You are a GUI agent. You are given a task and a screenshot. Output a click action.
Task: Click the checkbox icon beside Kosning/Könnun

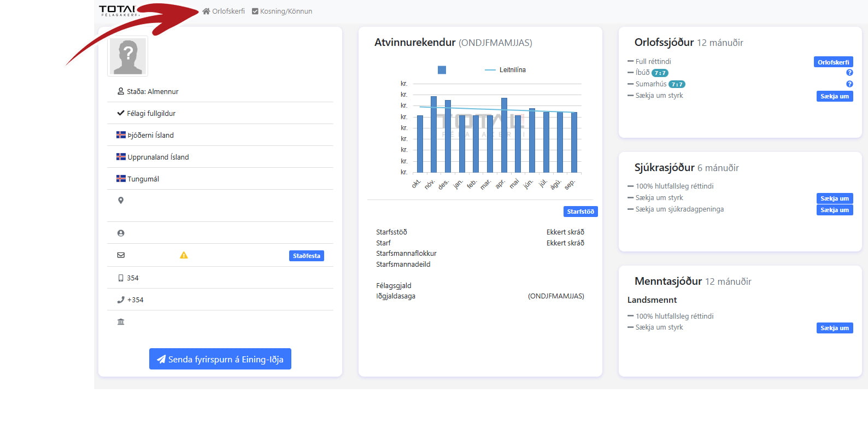pyautogui.click(x=255, y=11)
